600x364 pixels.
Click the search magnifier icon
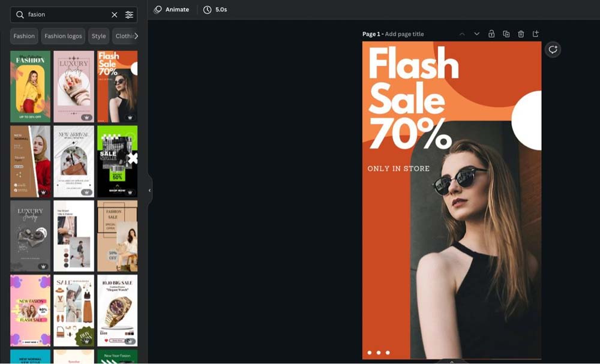click(x=20, y=14)
